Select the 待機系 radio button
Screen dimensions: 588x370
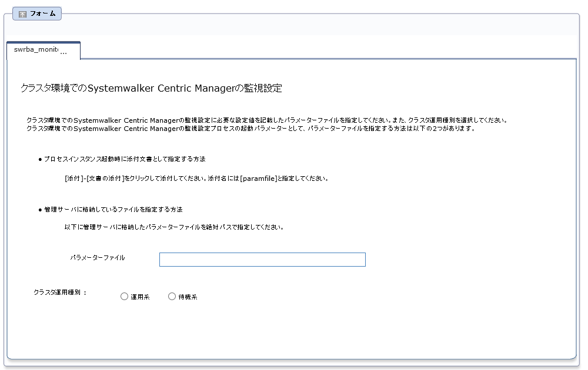coord(172,296)
